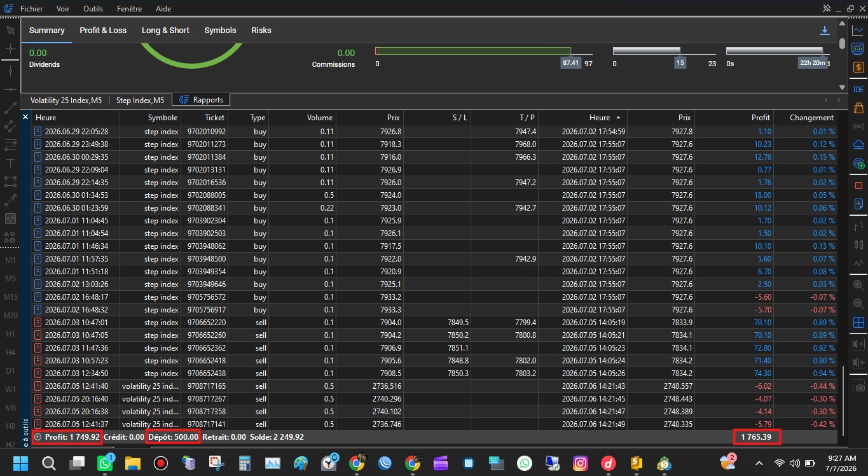The height and width of the screenshot is (476, 868).
Task: Open the Long & Short tab
Action: tap(165, 30)
